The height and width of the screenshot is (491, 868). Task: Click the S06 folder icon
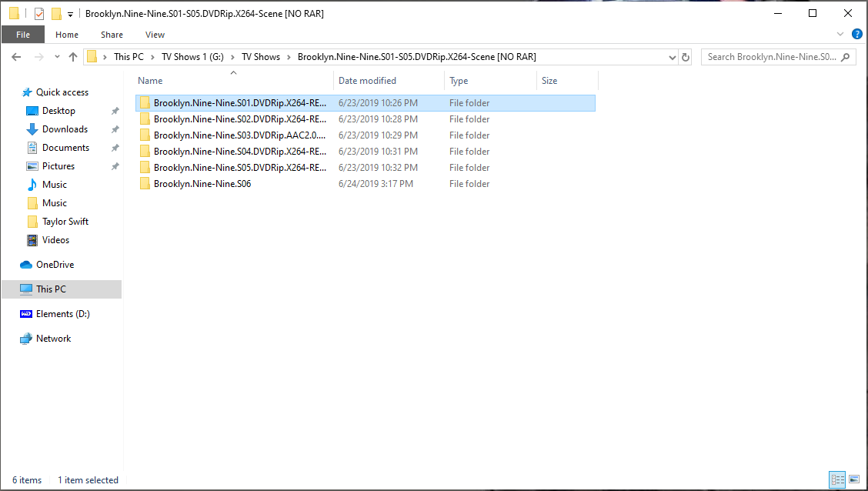click(x=145, y=183)
